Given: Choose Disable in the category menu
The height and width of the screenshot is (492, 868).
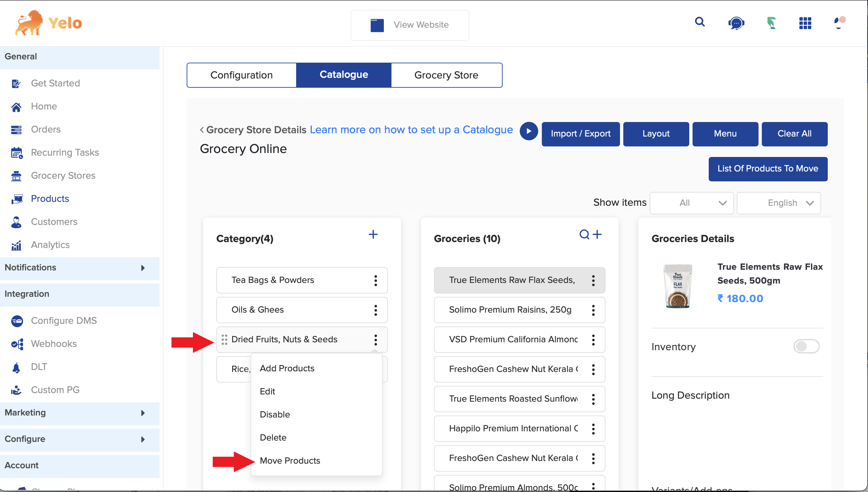Looking at the screenshot, I should click(275, 415).
